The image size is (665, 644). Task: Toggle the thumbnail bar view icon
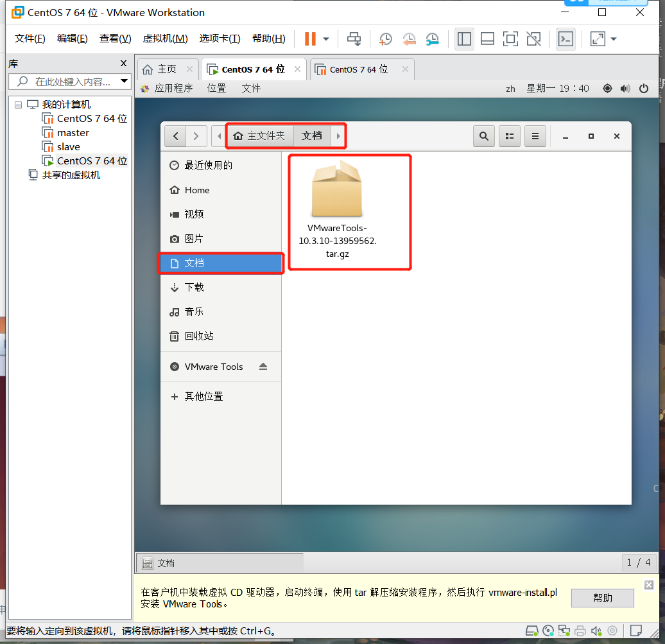tap(487, 39)
